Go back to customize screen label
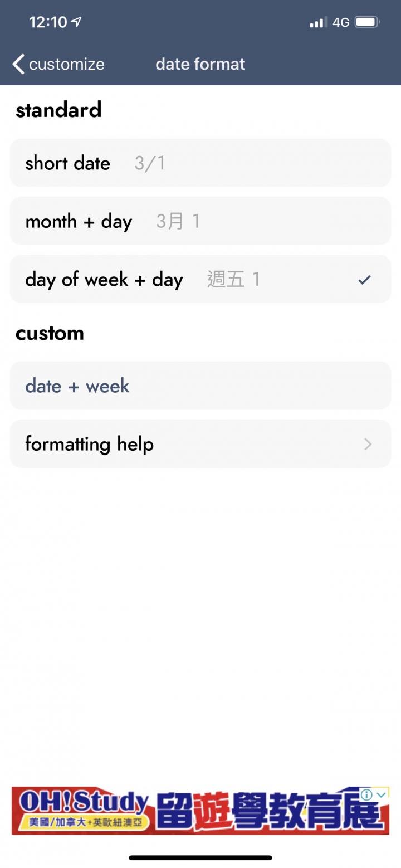 (x=66, y=64)
